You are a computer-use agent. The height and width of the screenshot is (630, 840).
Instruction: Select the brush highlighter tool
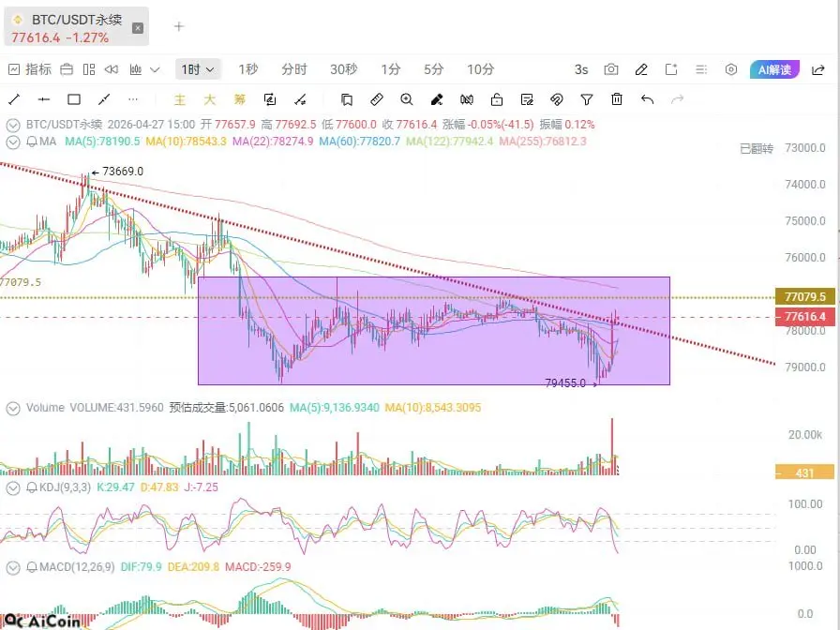tap(437, 99)
